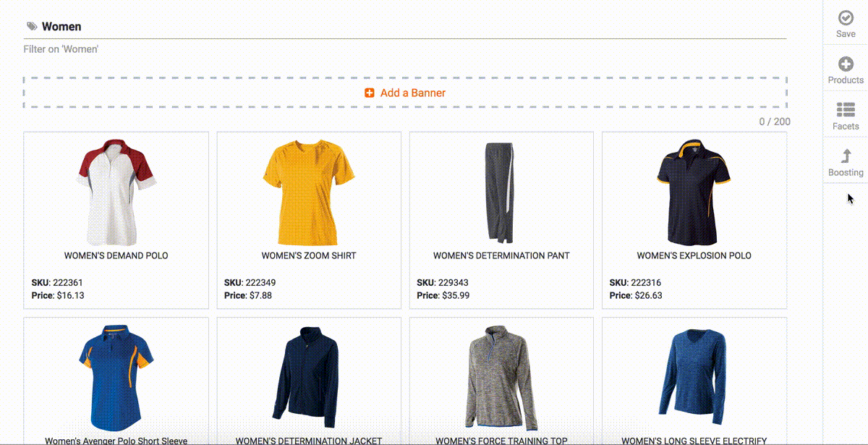The image size is (868, 445).
Task: Select the Women's Determination Jacket image
Action: pyautogui.click(x=309, y=376)
